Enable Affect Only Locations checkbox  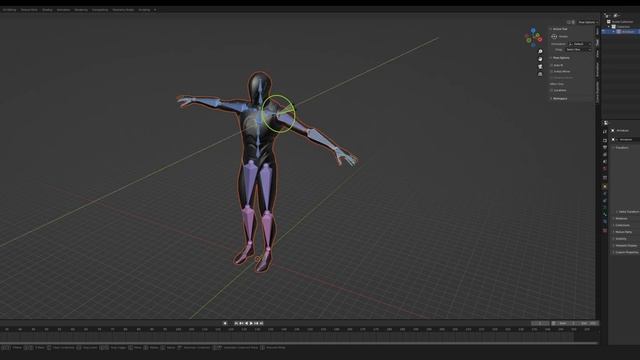[x=552, y=90]
